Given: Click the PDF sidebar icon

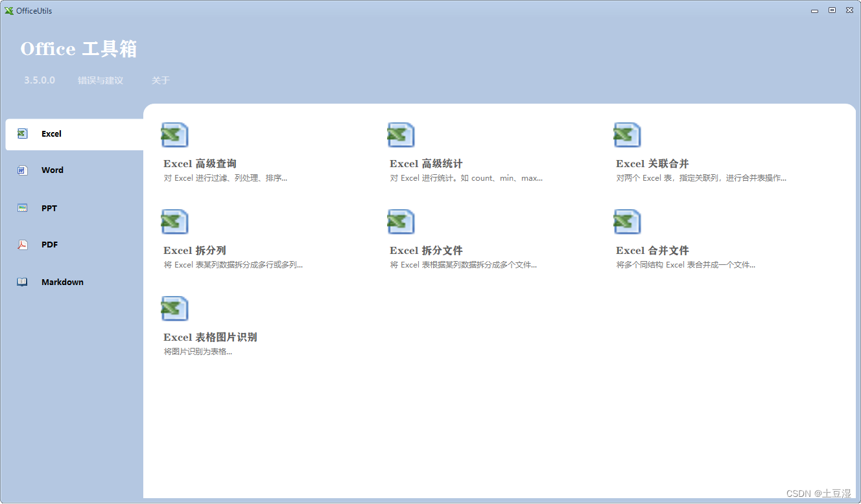Looking at the screenshot, I should pyautogui.click(x=22, y=245).
